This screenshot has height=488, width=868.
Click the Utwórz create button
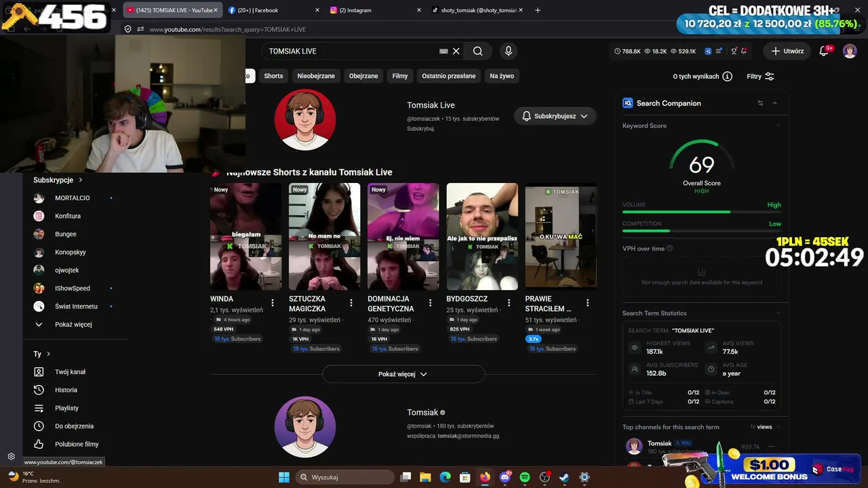click(787, 51)
